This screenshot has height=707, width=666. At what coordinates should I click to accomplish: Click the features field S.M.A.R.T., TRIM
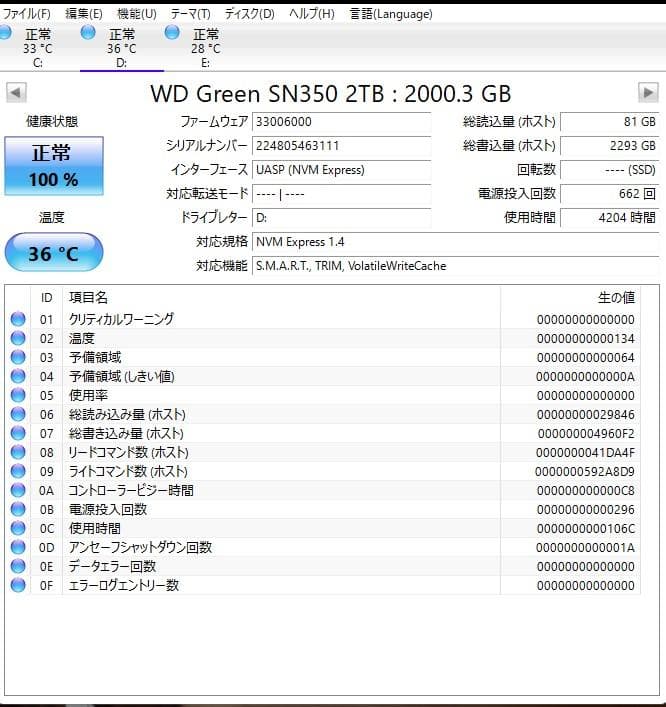pyautogui.click(x=455, y=266)
